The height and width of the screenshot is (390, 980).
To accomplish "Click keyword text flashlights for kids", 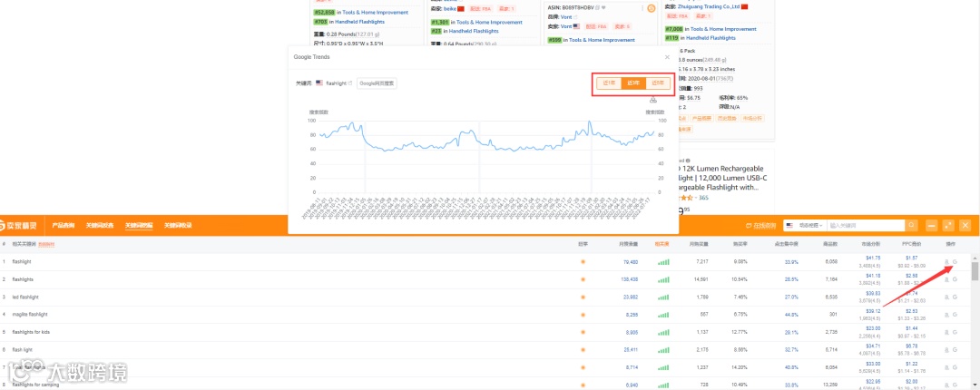I will (x=31, y=332).
